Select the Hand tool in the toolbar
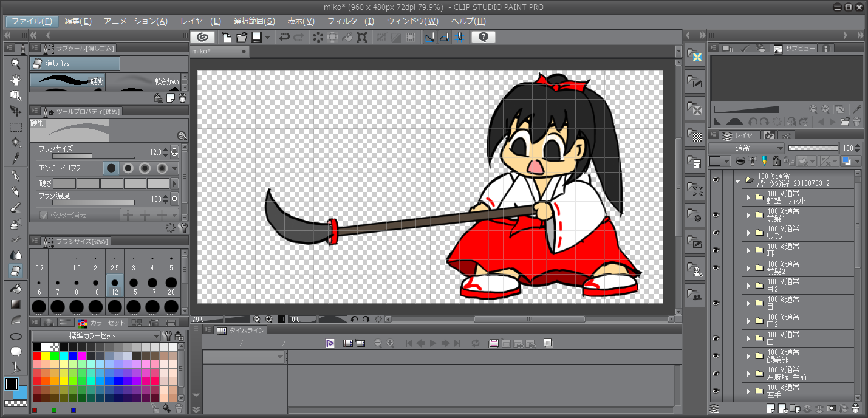Image resolution: width=868 pixels, height=418 pixels. click(15, 80)
